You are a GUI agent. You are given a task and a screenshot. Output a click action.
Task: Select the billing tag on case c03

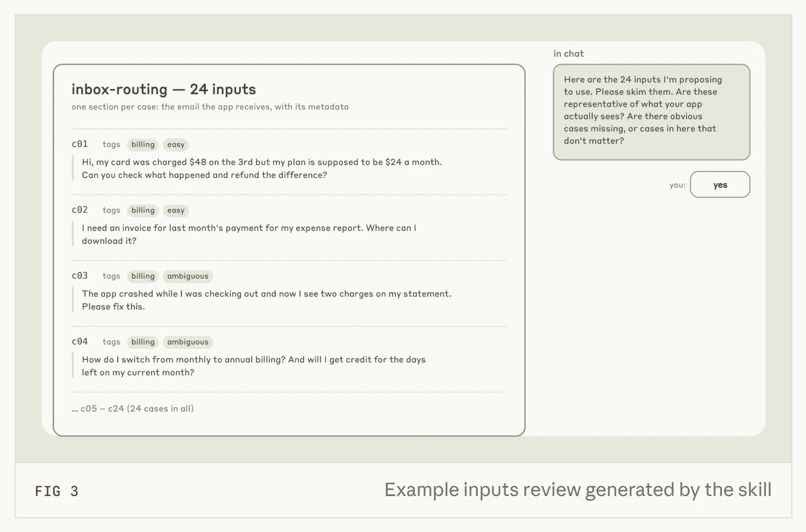point(143,276)
